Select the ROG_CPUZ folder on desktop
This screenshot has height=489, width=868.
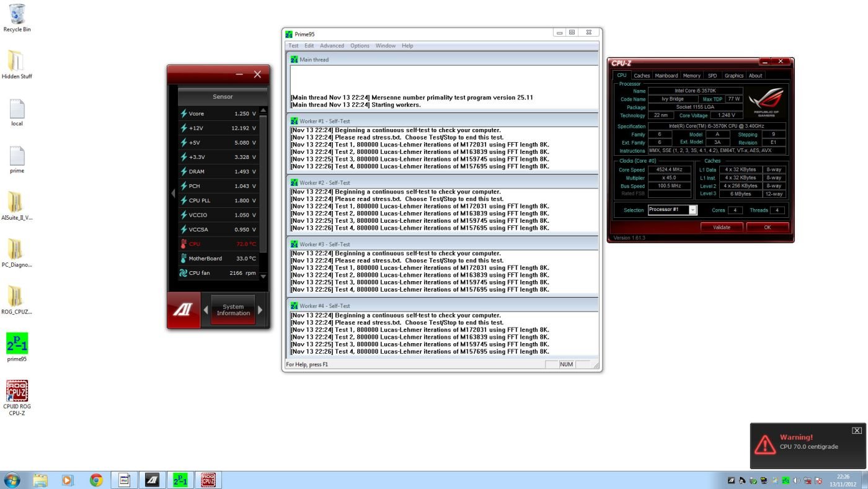(x=17, y=300)
